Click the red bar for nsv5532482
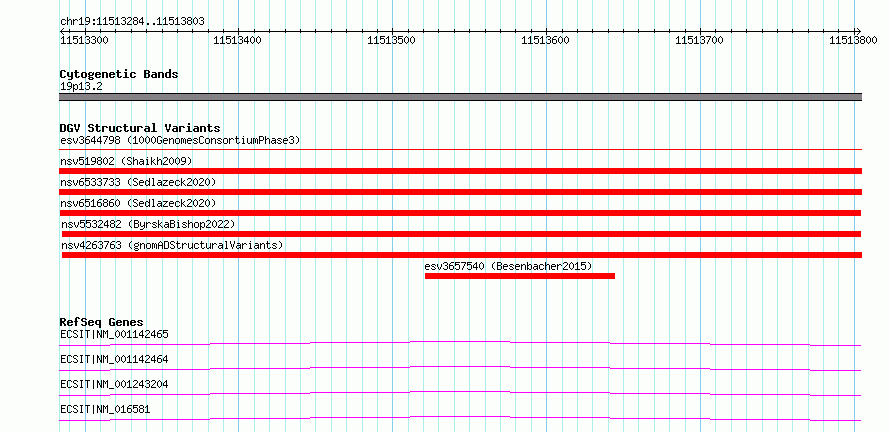Image resolution: width=890 pixels, height=432 pixels. coord(461,234)
